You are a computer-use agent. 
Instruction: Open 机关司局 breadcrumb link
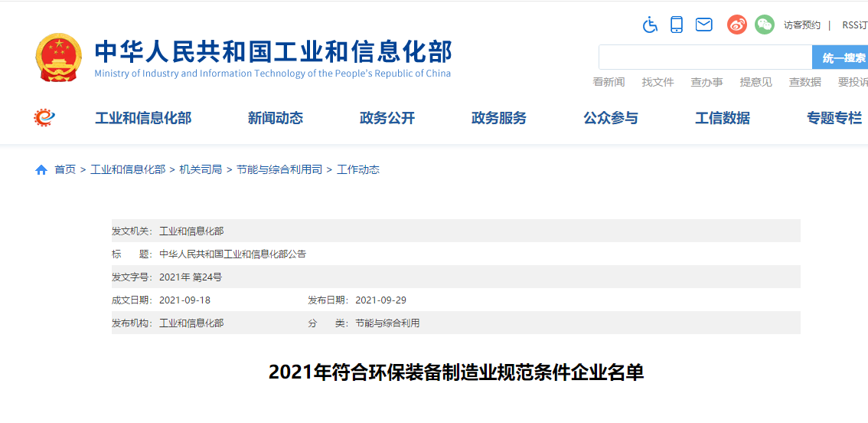[201, 170]
